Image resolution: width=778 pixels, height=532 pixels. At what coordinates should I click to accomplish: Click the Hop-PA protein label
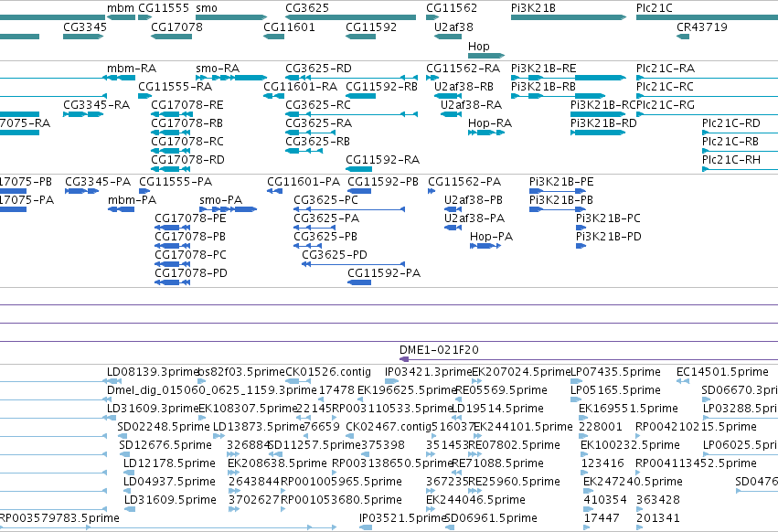[491, 237]
